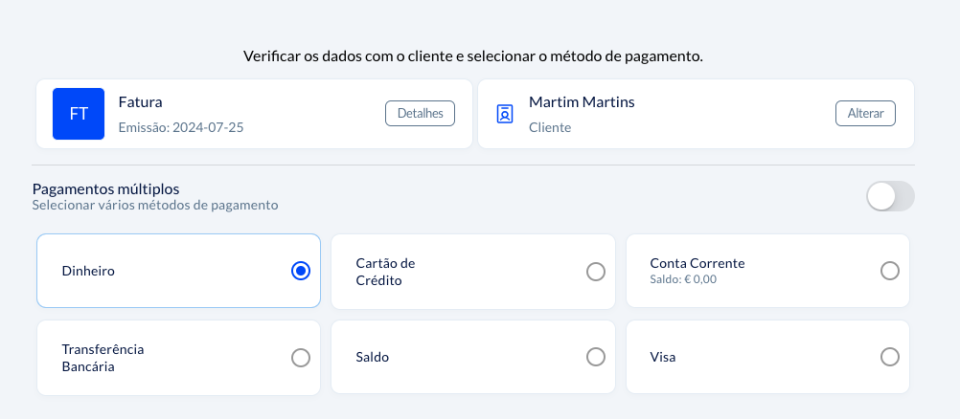Screen dimensions: 960x419
Task: Click the Saldo: € 0,00 balance text
Action: [x=683, y=280]
